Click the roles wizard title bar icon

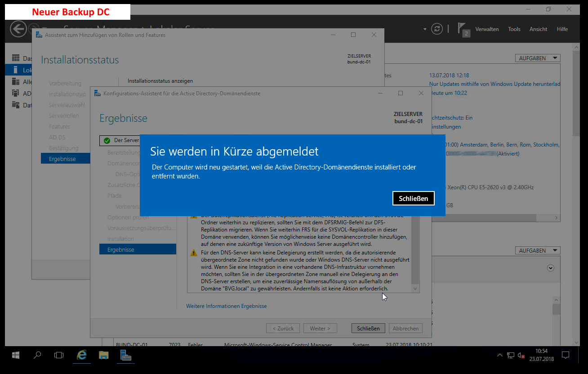tap(39, 35)
